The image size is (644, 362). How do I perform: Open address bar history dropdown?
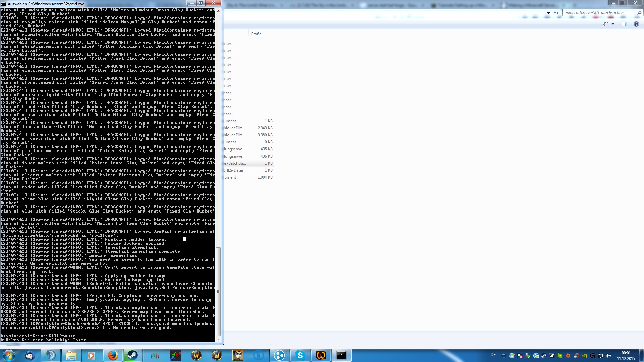548,13
